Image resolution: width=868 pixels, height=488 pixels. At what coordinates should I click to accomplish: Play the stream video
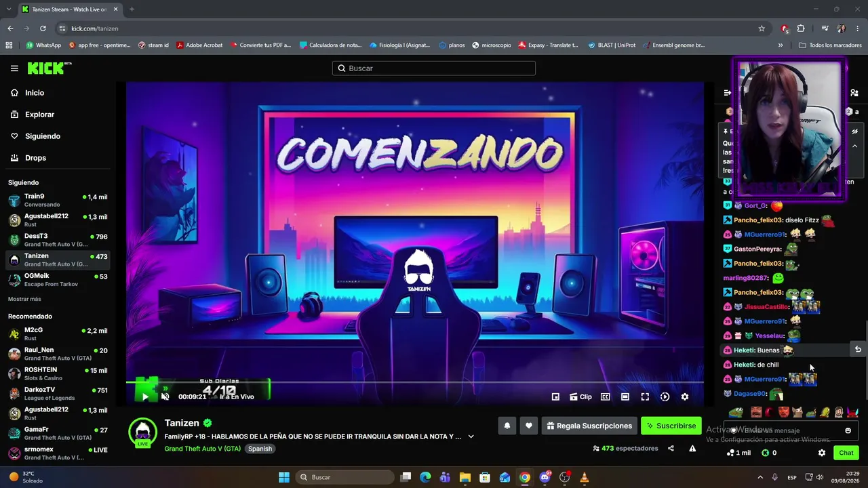coord(145,397)
